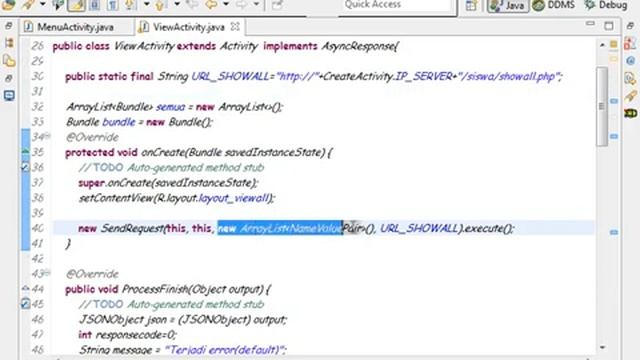Image resolution: width=640 pixels, height=360 pixels.
Task: Click the task marker on line 45
Action: pyautogui.click(x=25, y=304)
